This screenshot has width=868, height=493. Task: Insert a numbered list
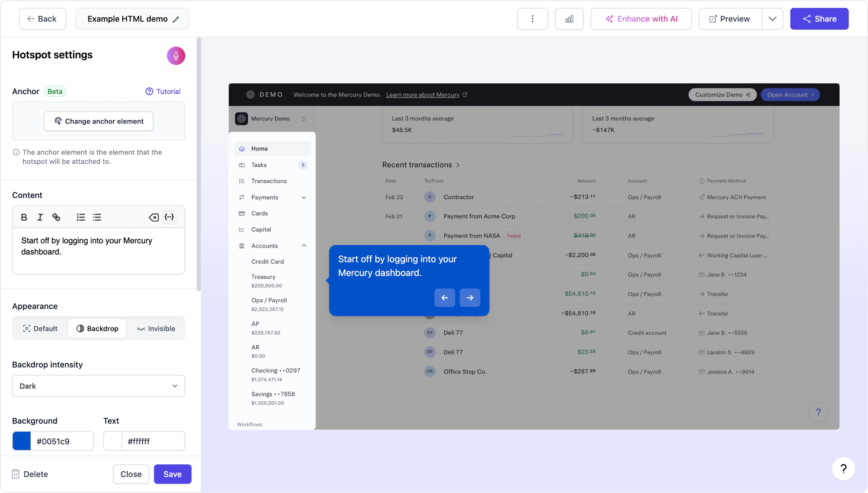point(81,217)
